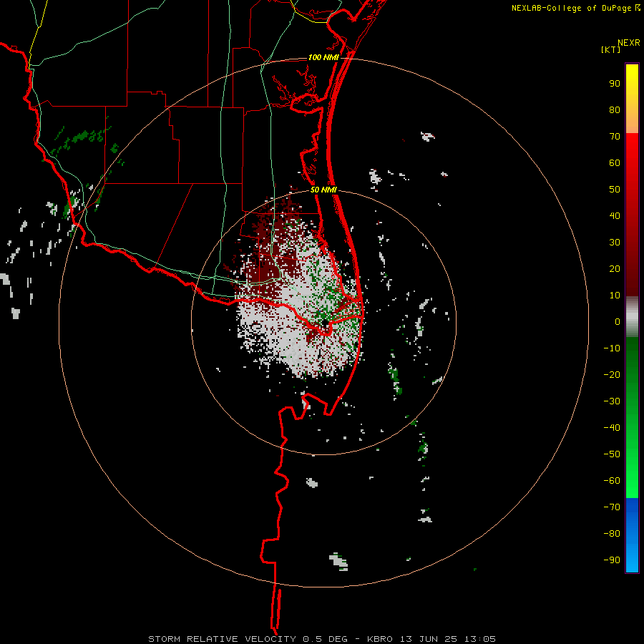This screenshot has height=644, width=644.
Task: Click the -40 knot scale label
Action: click(x=612, y=428)
